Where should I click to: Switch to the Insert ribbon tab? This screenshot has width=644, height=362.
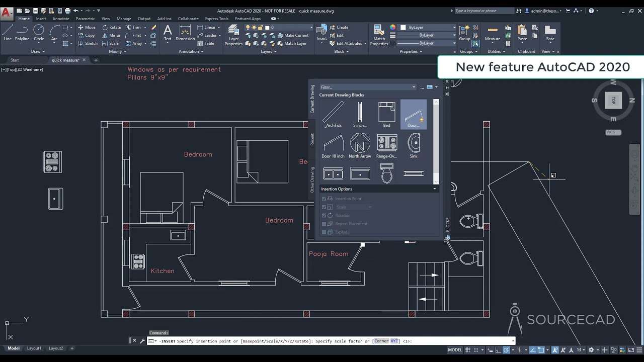point(41,19)
